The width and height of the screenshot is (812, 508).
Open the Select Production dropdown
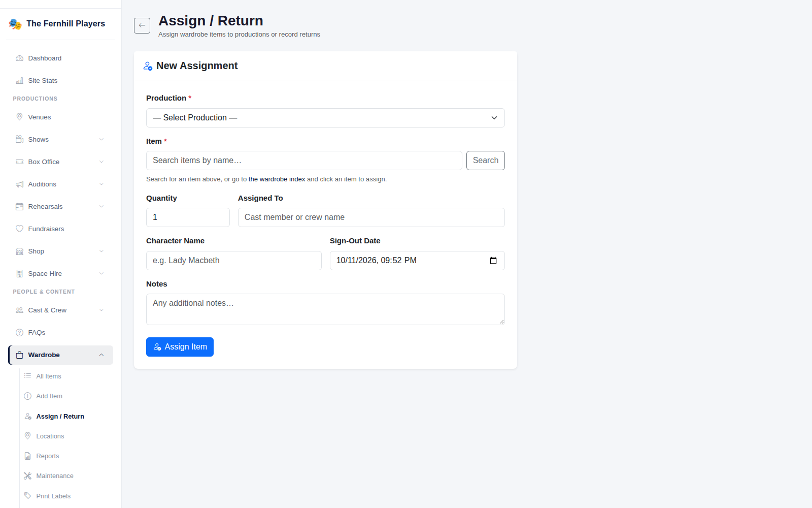tap(325, 118)
